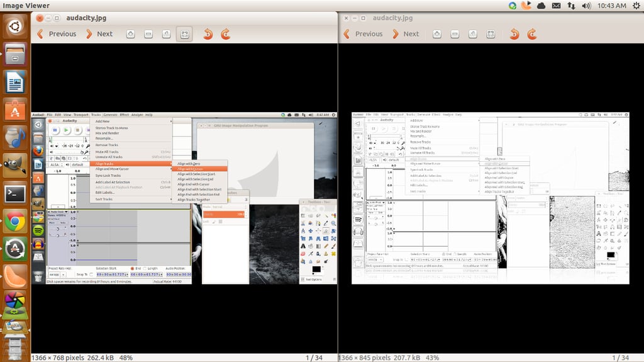Open Files manager from dock

point(15,54)
